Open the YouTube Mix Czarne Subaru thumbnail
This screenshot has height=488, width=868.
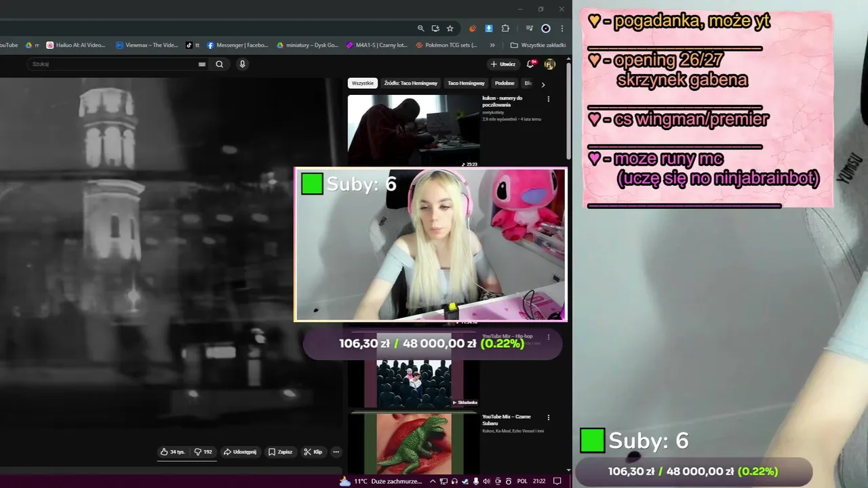tap(414, 444)
